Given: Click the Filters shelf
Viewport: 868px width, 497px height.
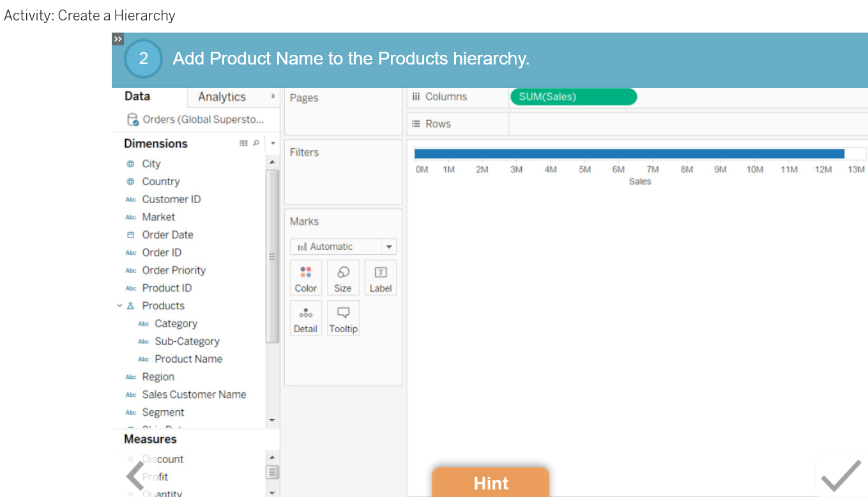Looking at the screenshot, I should pyautogui.click(x=344, y=172).
